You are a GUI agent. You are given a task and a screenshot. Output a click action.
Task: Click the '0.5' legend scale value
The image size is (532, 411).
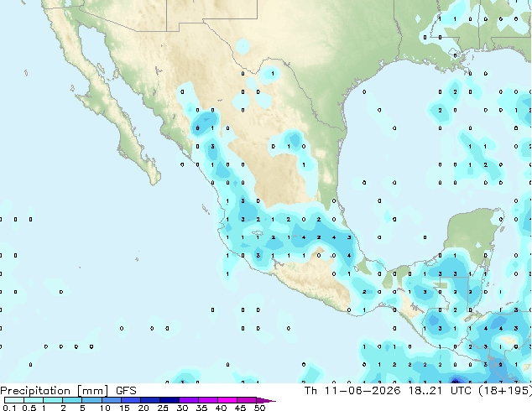tap(29, 408)
